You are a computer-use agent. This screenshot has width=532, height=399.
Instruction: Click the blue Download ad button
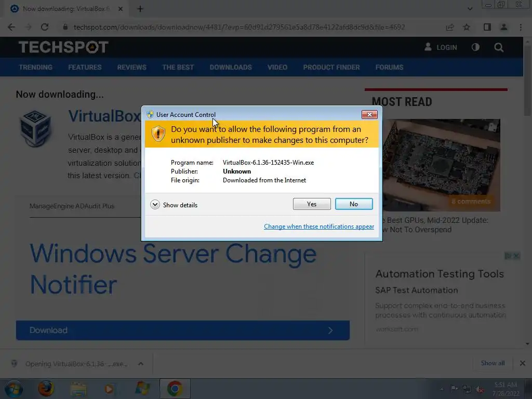[x=182, y=330]
